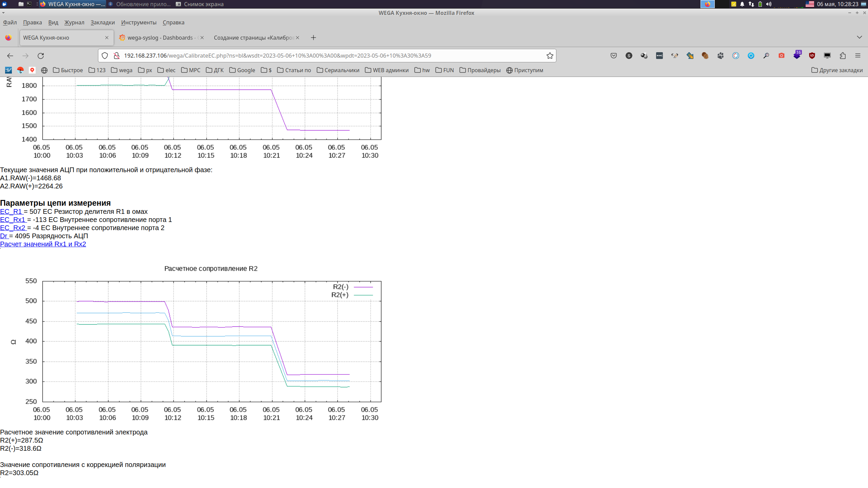868x488 pixels.
Task: Open the cookie extension icon
Action: 705,56
